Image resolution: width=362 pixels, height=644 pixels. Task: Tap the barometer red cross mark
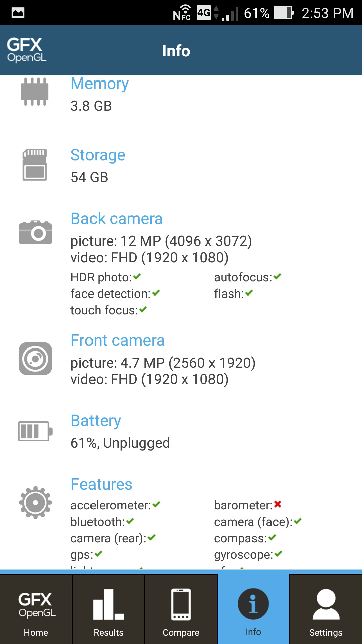[x=278, y=504]
